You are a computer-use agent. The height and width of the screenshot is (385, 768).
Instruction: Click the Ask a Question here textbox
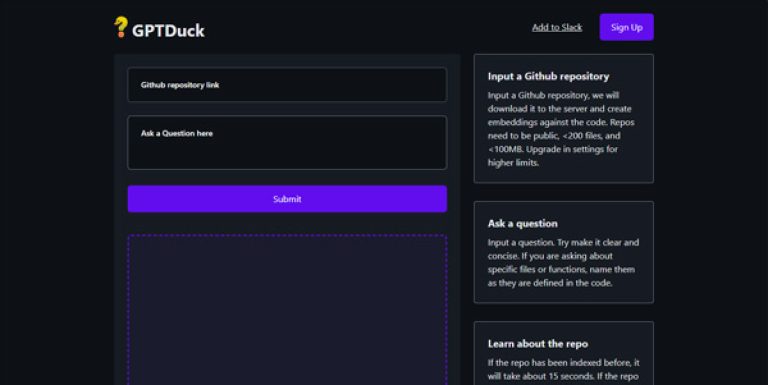(x=287, y=143)
